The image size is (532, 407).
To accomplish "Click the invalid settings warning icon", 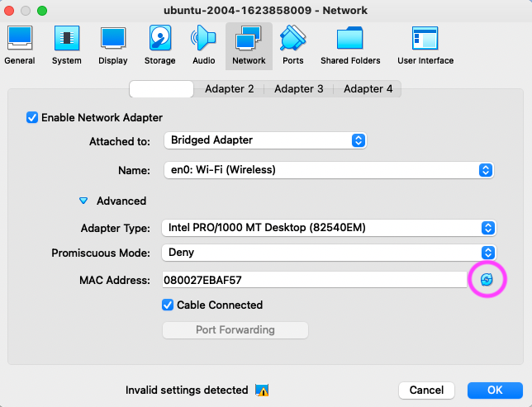I will click(262, 390).
